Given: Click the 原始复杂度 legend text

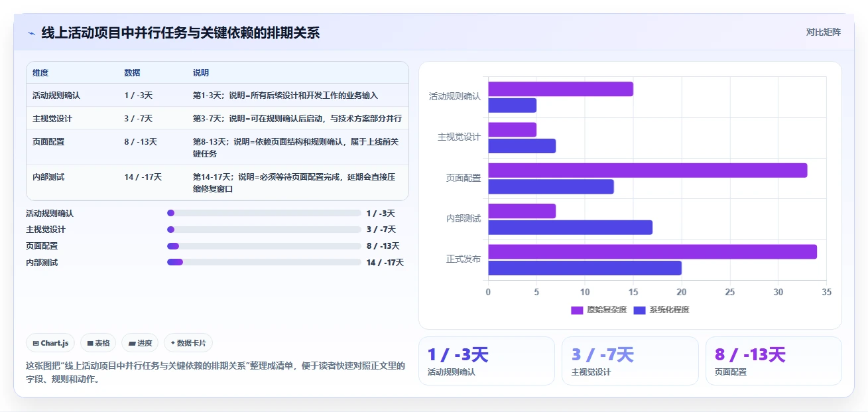Looking at the screenshot, I should pyautogui.click(x=607, y=310).
